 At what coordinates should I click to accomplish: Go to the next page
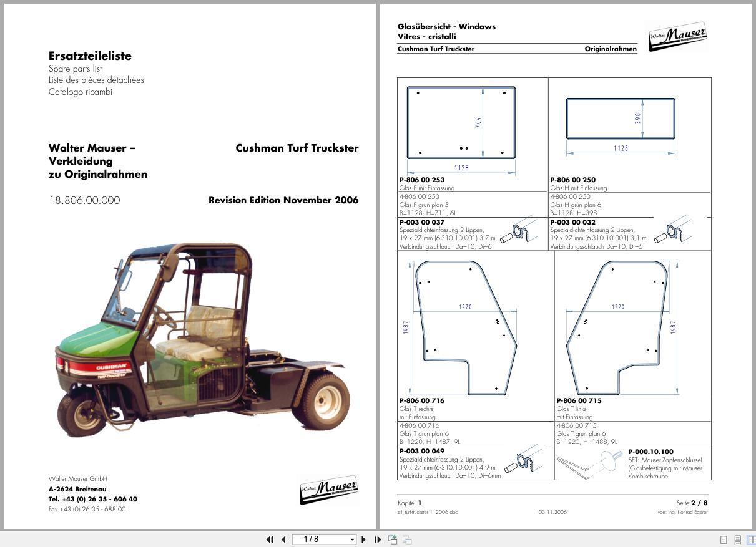364,540
